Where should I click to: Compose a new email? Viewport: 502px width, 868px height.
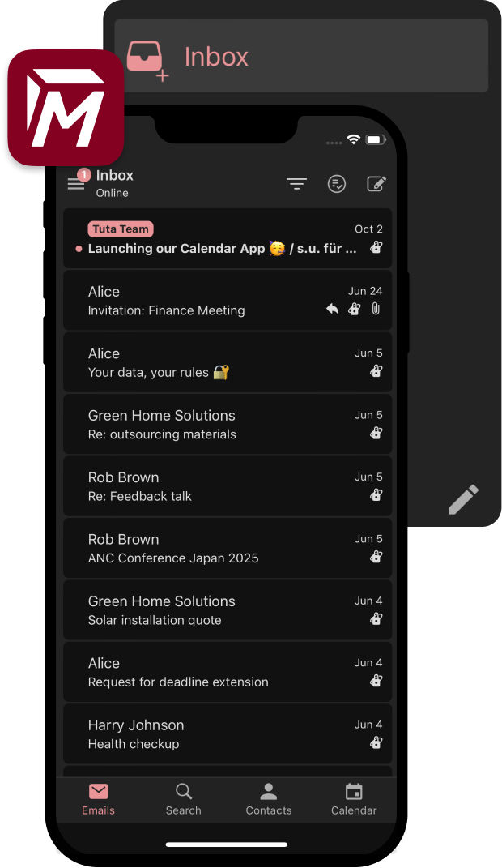376,184
